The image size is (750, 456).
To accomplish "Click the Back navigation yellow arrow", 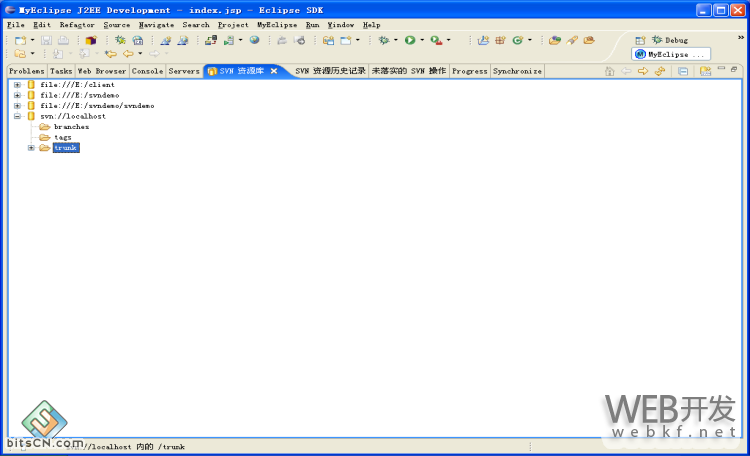I will [x=128, y=54].
